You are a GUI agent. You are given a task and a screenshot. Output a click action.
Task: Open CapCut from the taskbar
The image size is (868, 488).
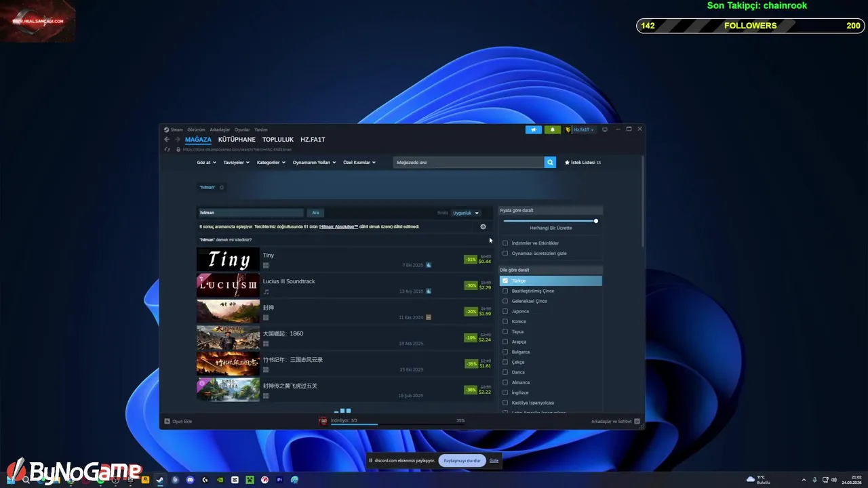(235, 480)
